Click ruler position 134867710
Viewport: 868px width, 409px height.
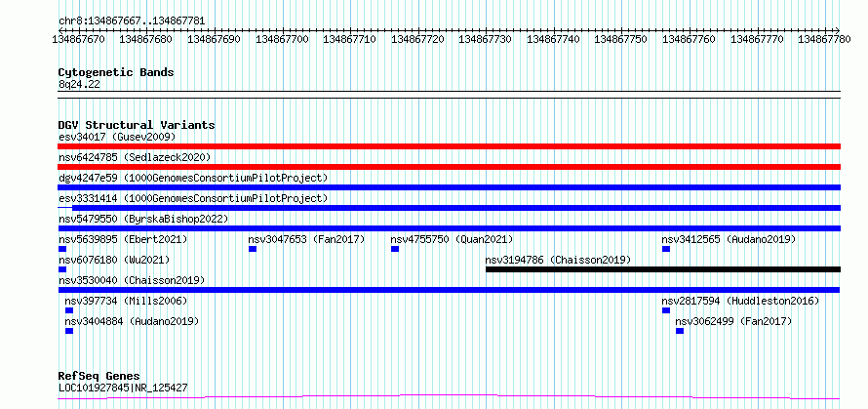coord(350,39)
